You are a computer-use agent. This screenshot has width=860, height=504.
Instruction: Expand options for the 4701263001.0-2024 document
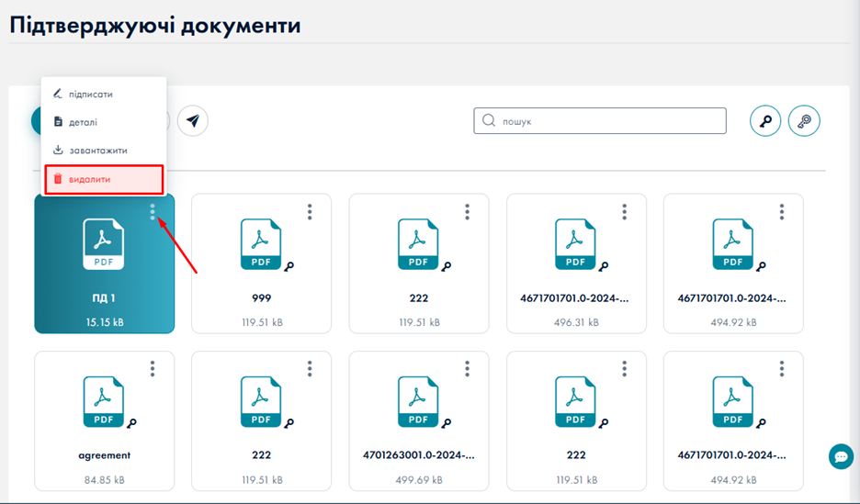(467, 369)
